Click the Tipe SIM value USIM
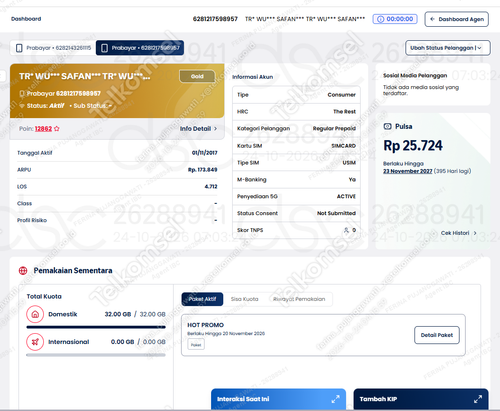500x411 pixels. (349, 163)
